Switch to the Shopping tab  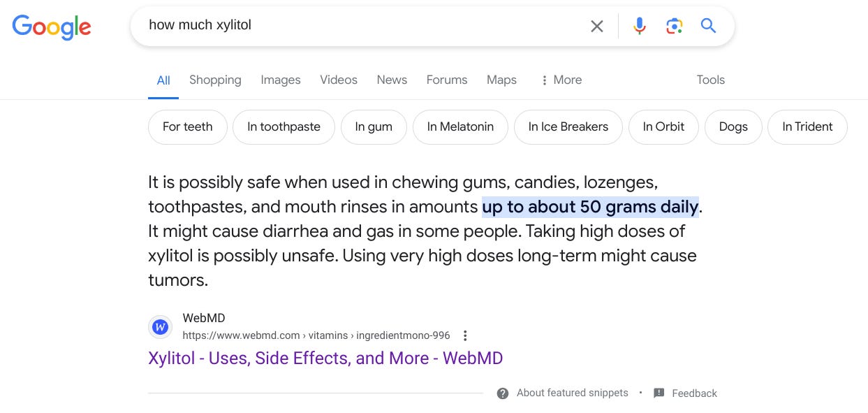[215, 80]
